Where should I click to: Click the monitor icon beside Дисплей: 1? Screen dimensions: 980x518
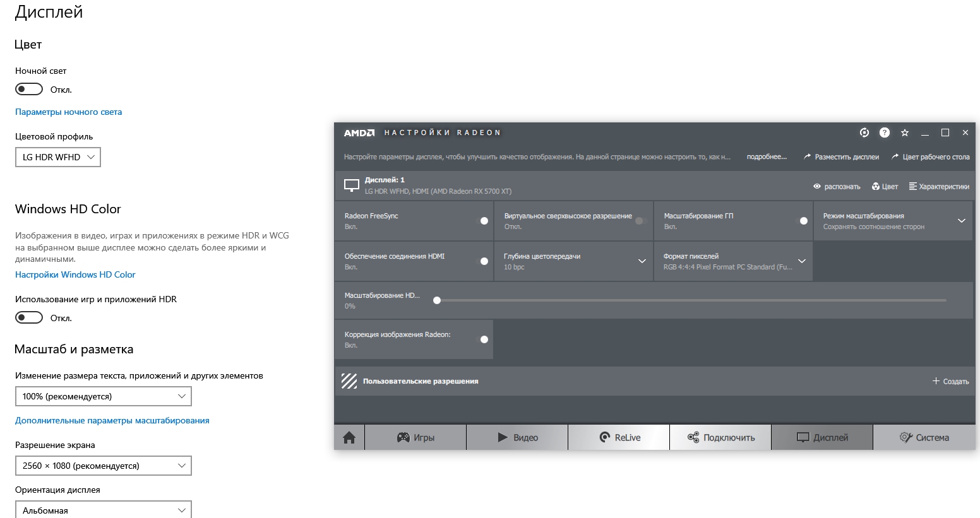coord(352,185)
